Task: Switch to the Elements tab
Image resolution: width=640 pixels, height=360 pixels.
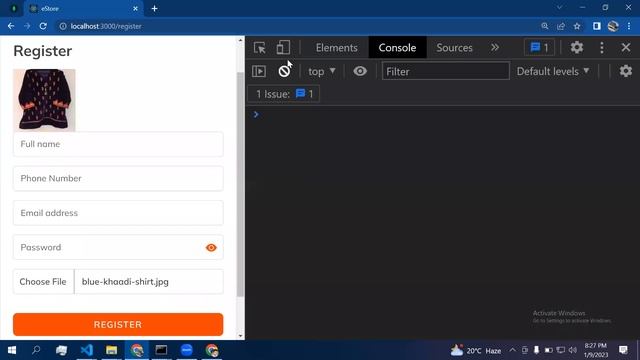Action: 336,48
